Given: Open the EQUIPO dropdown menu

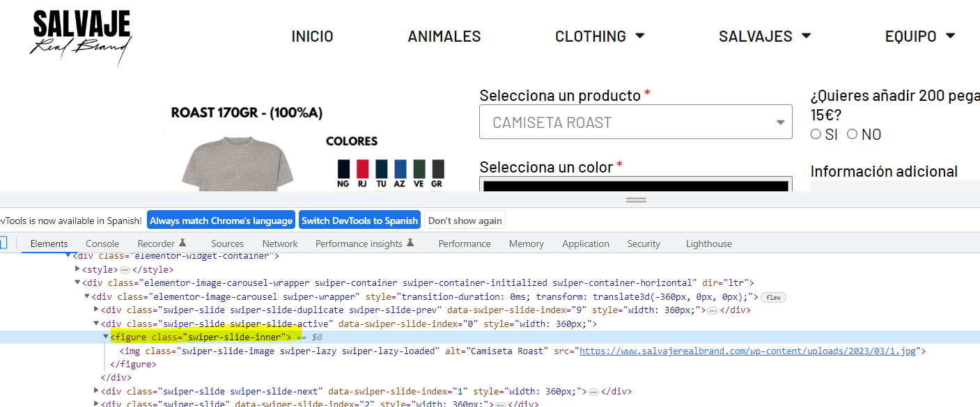Looking at the screenshot, I should pyautogui.click(x=919, y=36).
